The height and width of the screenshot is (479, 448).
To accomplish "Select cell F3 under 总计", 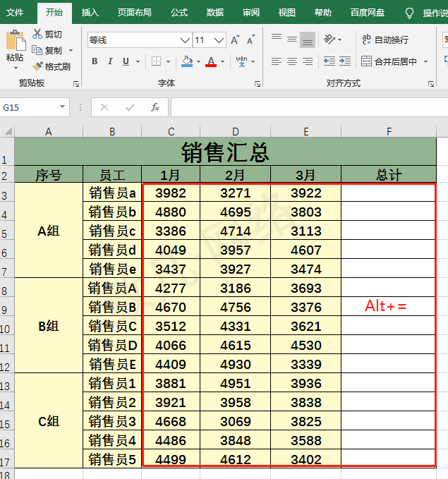I will click(x=389, y=193).
